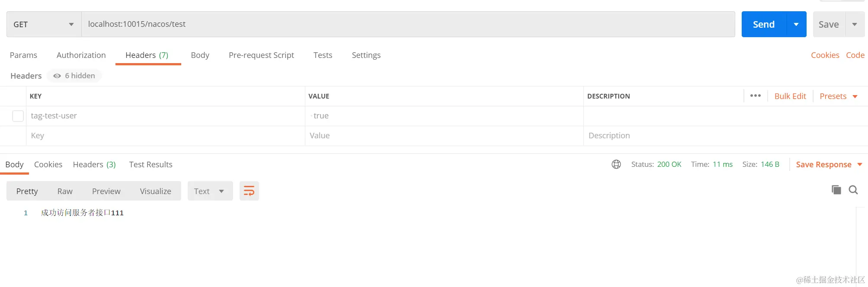Image resolution: width=868 pixels, height=287 pixels.
Task: Select the Raw view mode
Action: pyautogui.click(x=65, y=191)
